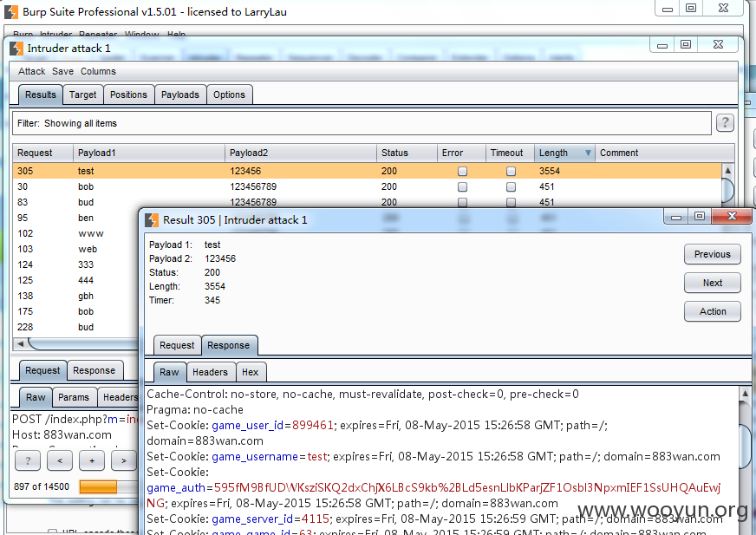This screenshot has width=756, height=535.
Task: Click the results table vertical scrollbar up arrow
Action: coord(727,170)
